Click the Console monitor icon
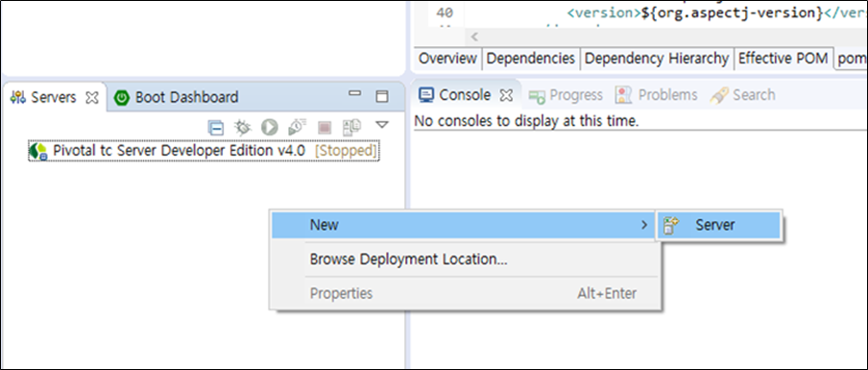Screen dimensions: 868x370 point(425,95)
